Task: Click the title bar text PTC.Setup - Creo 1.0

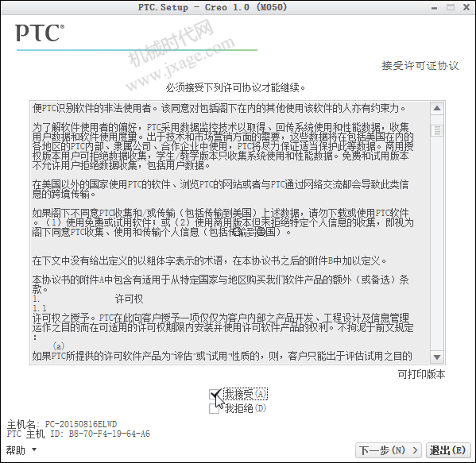Action: pyautogui.click(x=212, y=7)
